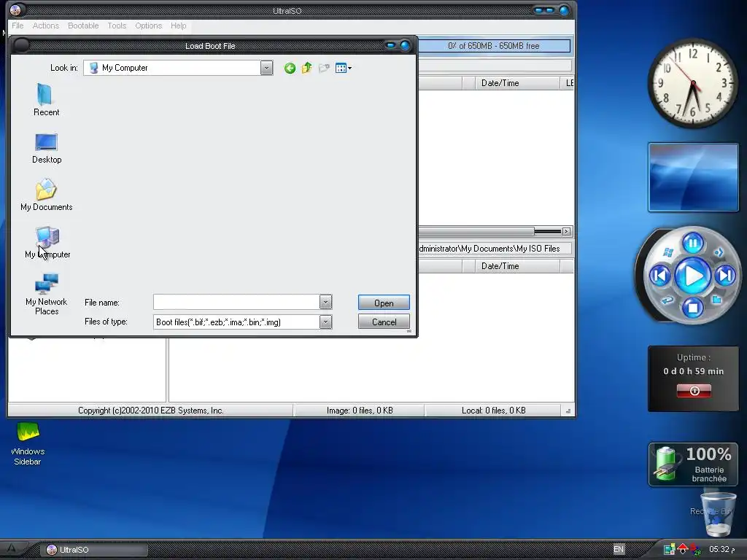
Task: Expand the Look in dropdown
Action: pos(266,68)
